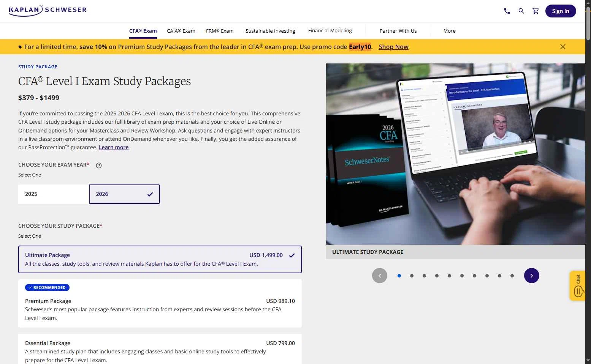Go to last carousel dot
591x364 pixels.
point(512,276)
